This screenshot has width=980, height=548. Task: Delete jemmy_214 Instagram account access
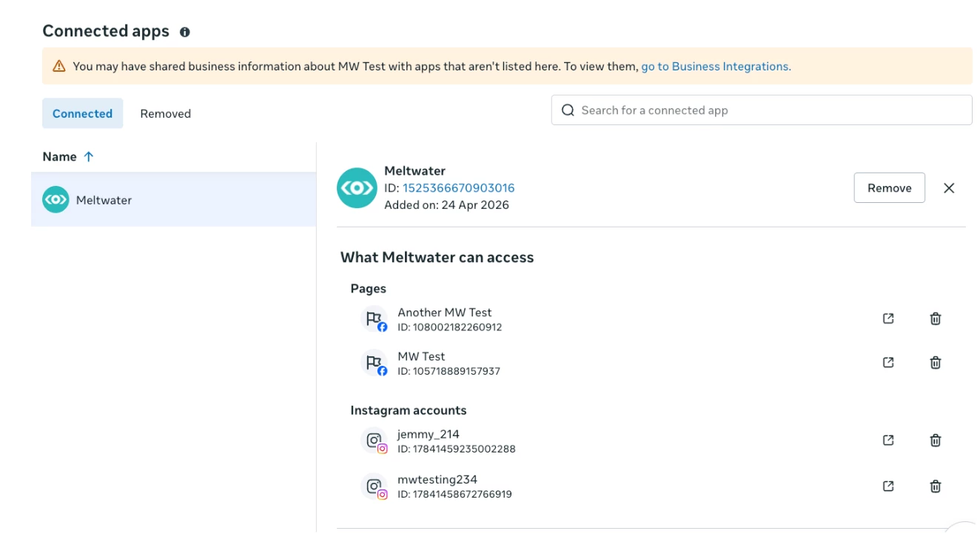pyautogui.click(x=936, y=440)
